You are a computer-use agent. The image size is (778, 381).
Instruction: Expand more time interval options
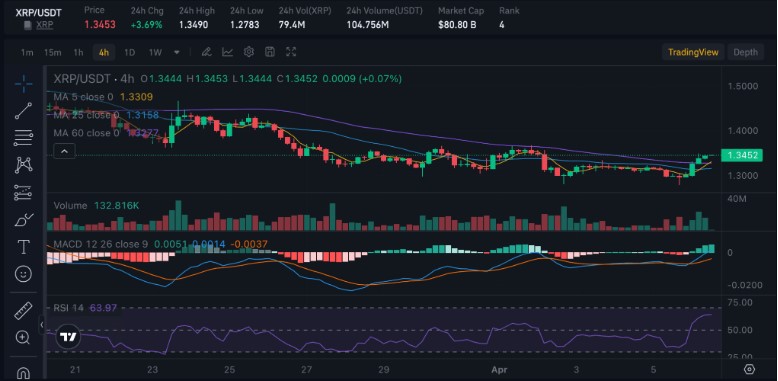pos(177,52)
